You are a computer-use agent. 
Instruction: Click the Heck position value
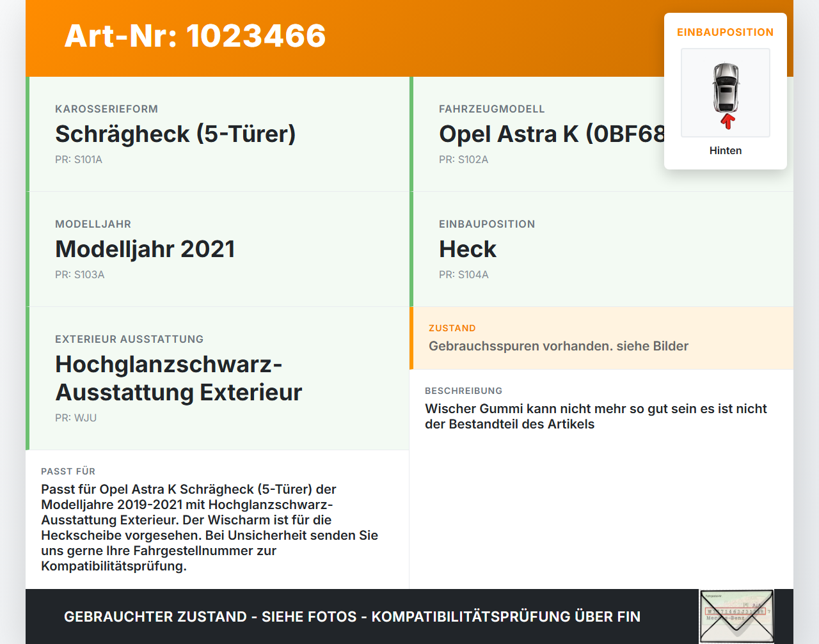pos(468,249)
